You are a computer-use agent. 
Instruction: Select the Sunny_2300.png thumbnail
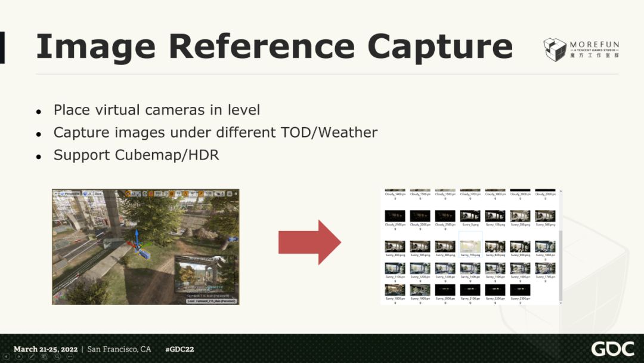pyautogui.click(x=519, y=290)
